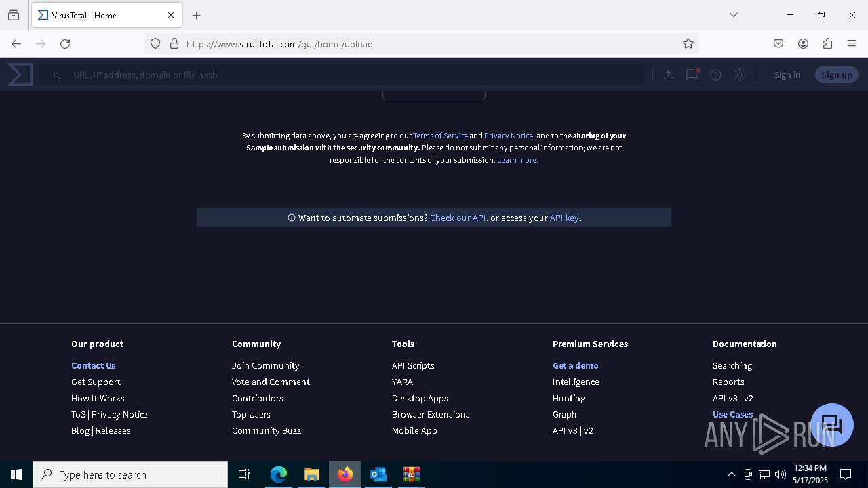Screen dimensions: 868x488
Task: Open Intelligence premium link
Action: pyautogui.click(x=576, y=382)
